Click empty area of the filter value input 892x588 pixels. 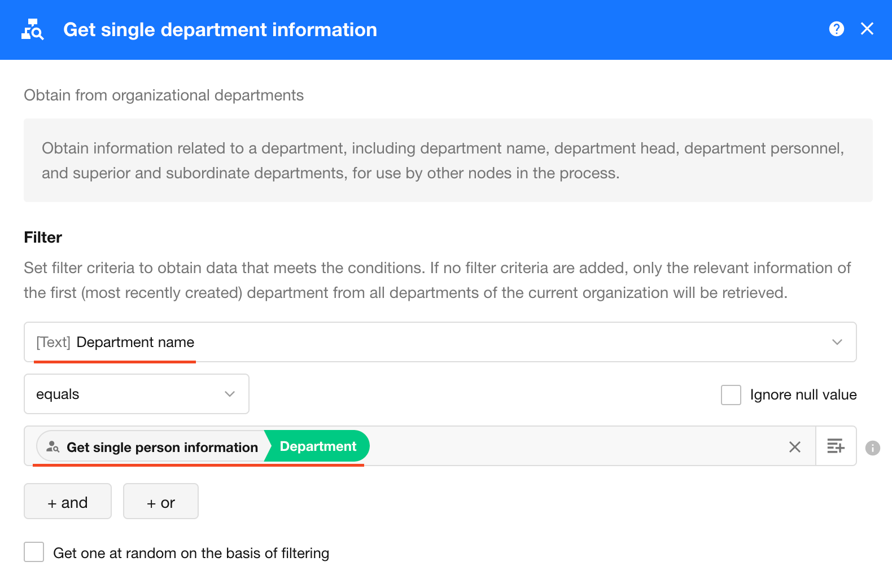coord(565,446)
